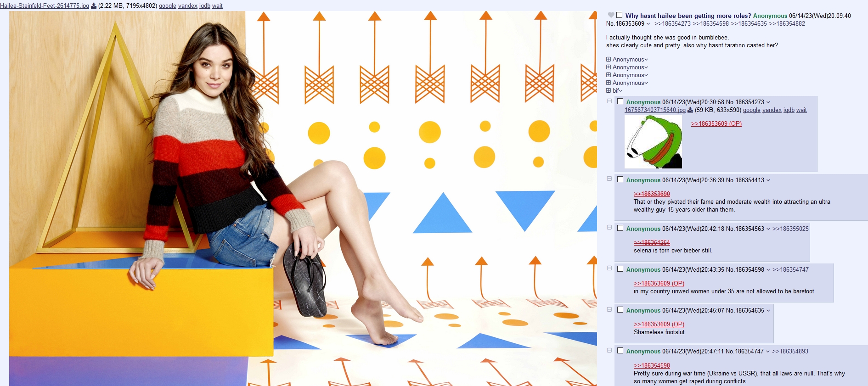Screen dimensions: 868x386
Task: Click yandex link next to Hailee-Steinfeld-Feet-2614775.jpg
Action: (x=188, y=6)
